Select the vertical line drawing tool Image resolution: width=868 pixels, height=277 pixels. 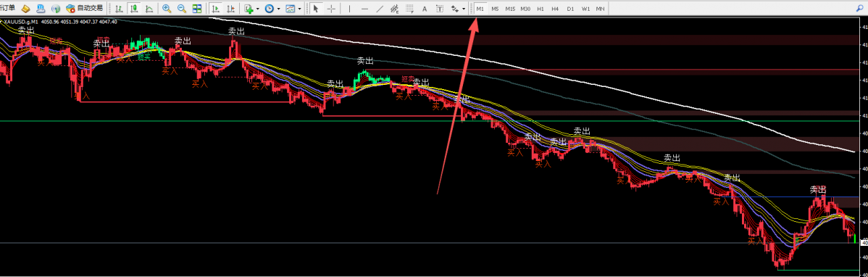(x=349, y=8)
